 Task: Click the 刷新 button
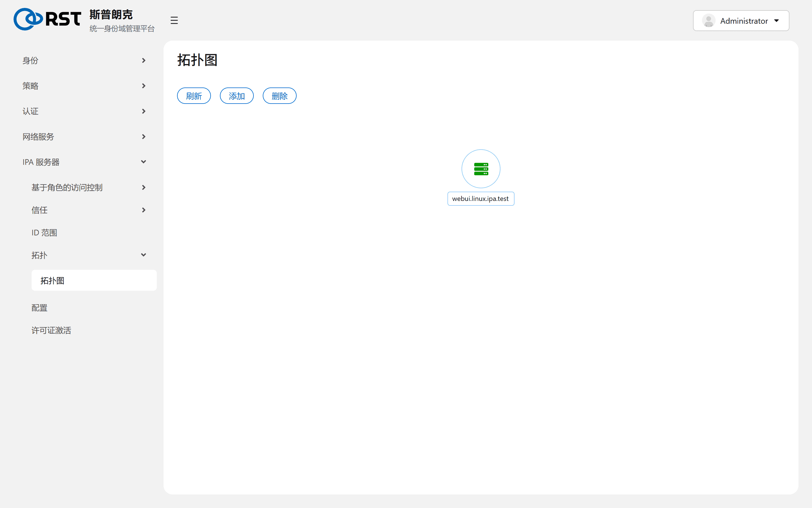coord(194,96)
